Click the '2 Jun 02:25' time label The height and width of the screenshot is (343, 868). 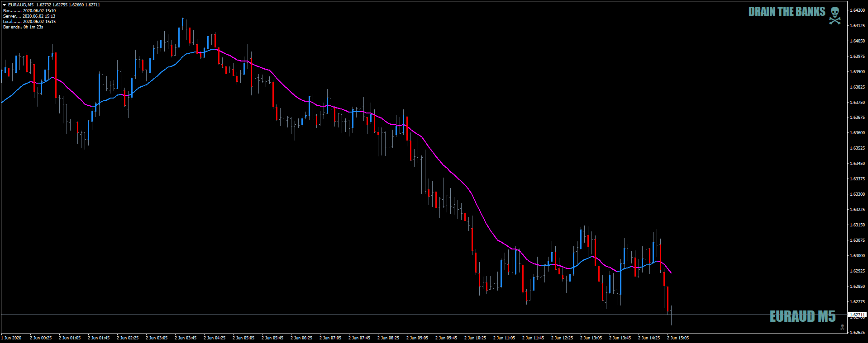tap(128, 338)
